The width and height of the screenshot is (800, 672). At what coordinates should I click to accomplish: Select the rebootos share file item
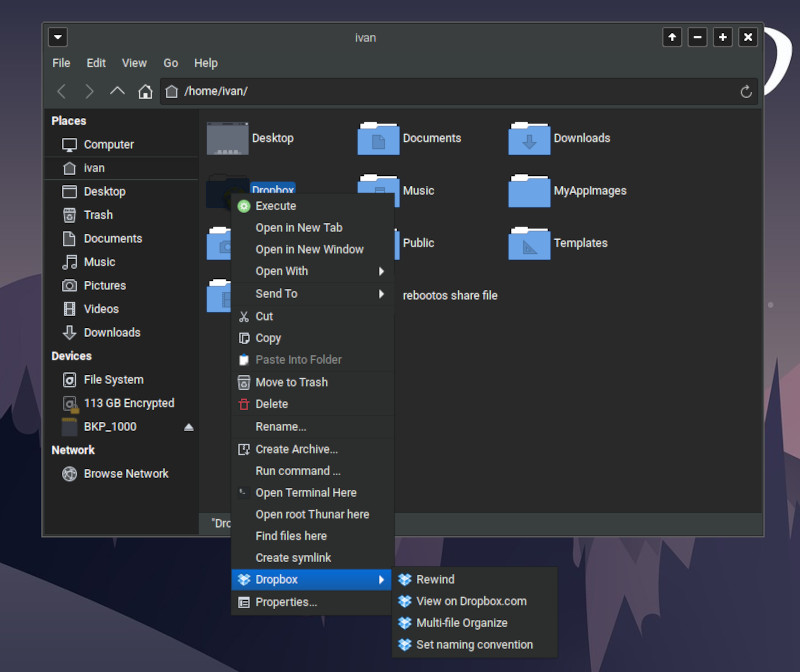[x=450, y=295]
